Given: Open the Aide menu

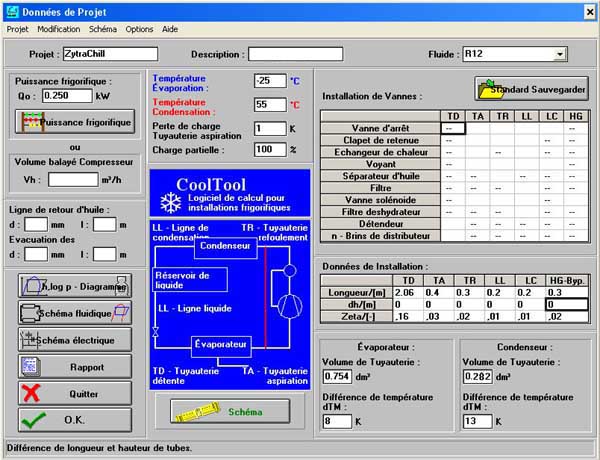Looking at the screenshot, I should [x=170, y=29].
